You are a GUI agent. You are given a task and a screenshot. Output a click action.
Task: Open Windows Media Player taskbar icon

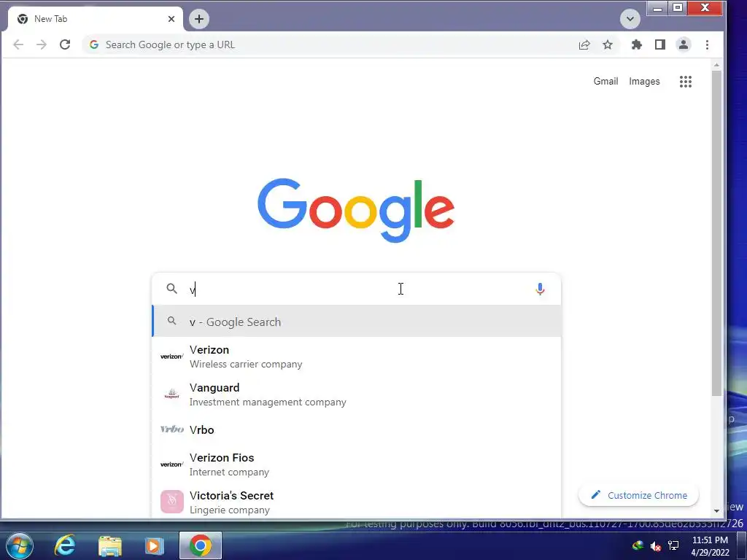(x=154, y=545)
